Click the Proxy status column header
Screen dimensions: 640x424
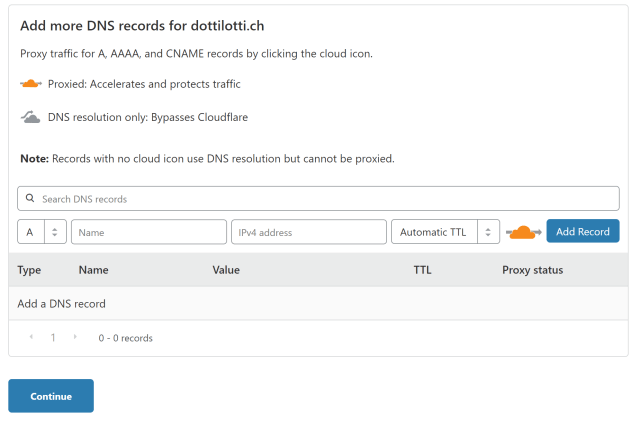[x=532, y=270]
